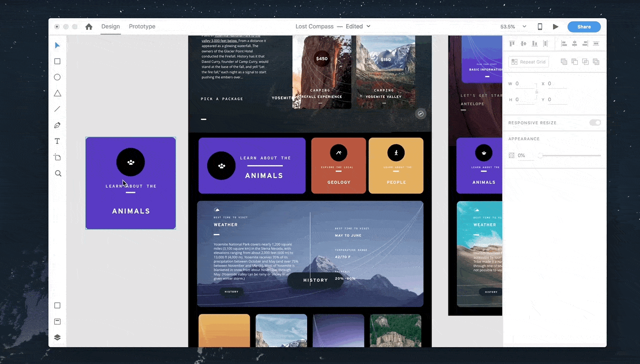
Task: Select the Pen tool
Action: coord(57,125)
